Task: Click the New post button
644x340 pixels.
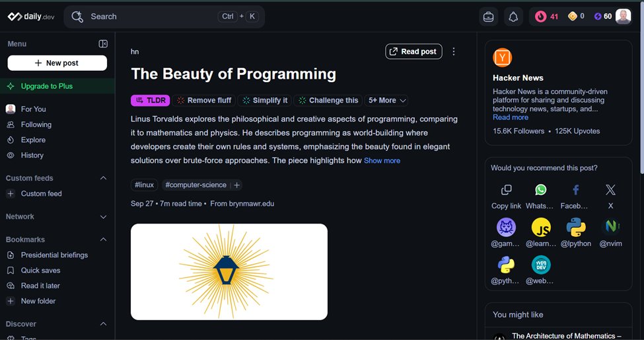Action: click(57, 63)
